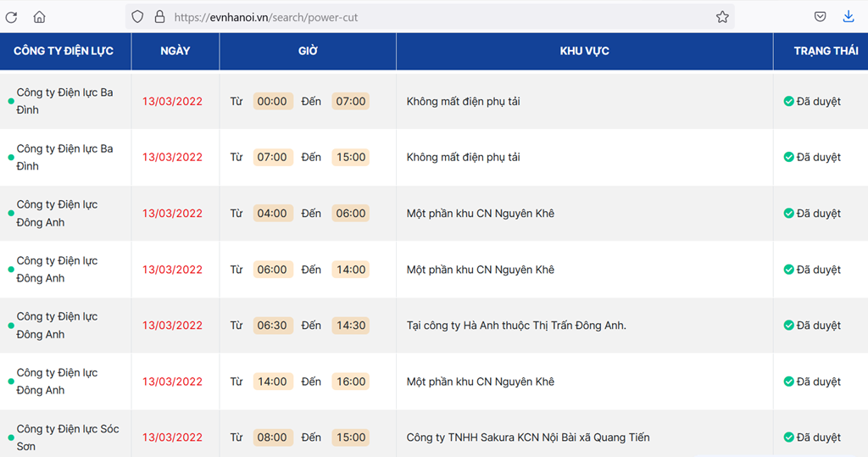Screen dimensions: 868x457
Task: Save page to Pocket icon
Action: 820,17
